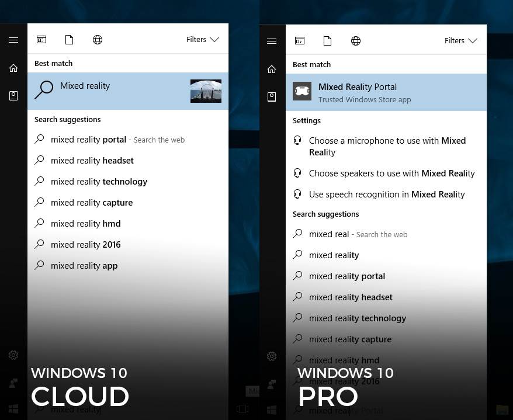
Task: Open 'Choose a microphone to use' setting
Action: click(387, 146)
